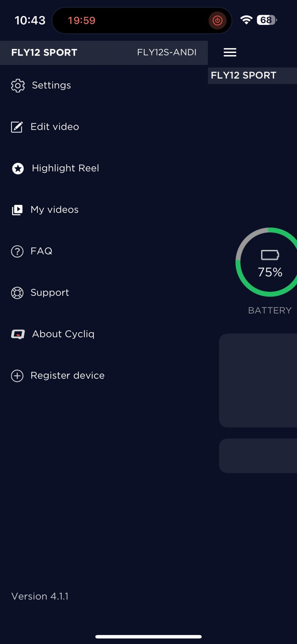Viewport: 297px width, 644px height.
Task: Open the Settings menu item
Action: pyautogui.click(x=51, y=85)
